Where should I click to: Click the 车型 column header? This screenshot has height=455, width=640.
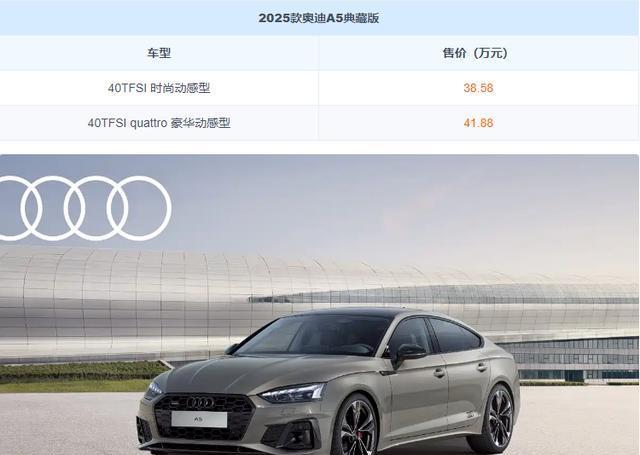(159, 53)
